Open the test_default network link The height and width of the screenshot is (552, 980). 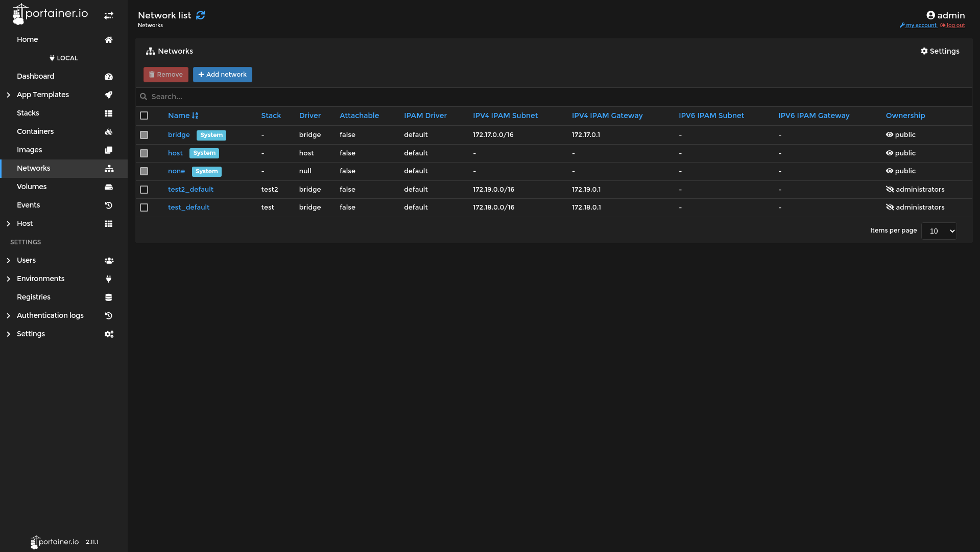point(188,208)
